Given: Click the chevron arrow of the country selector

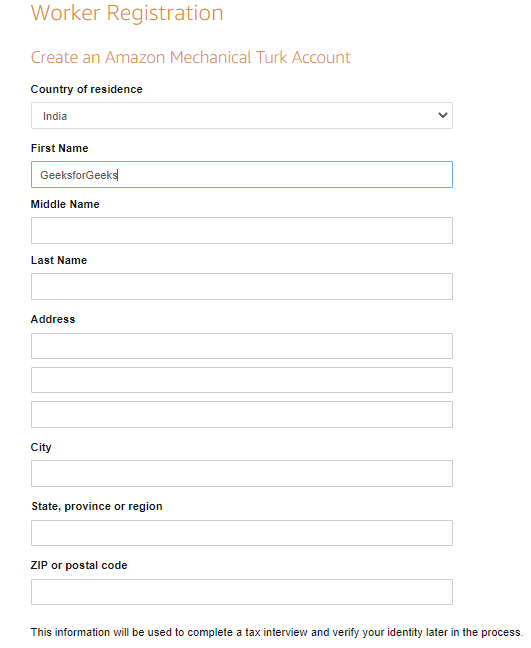Looking at the screenshot, I should coord(443,115).
